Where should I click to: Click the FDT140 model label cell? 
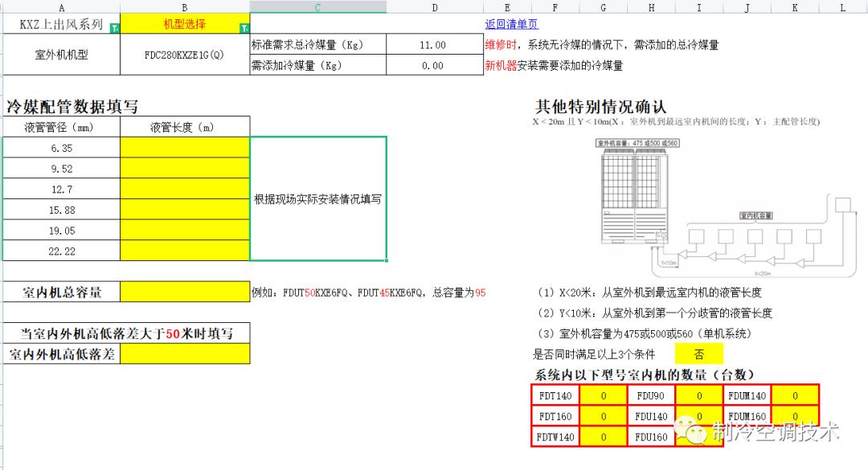[x=555, y=395]
